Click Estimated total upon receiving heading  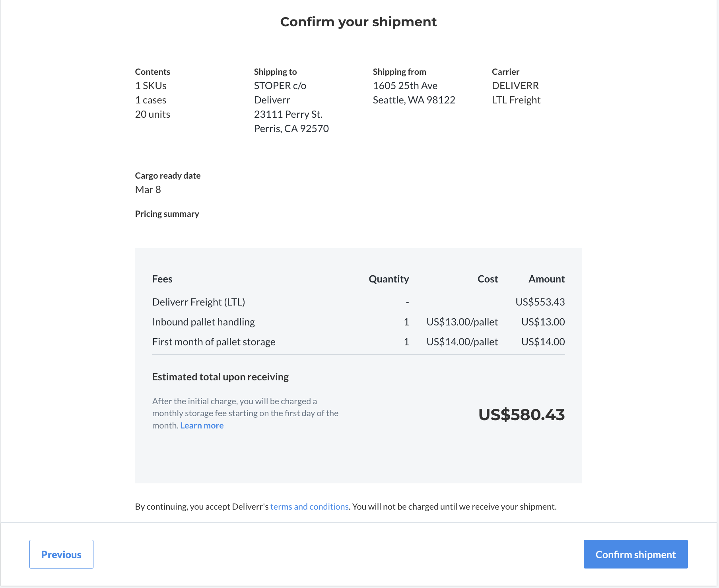pyautogui.click(x=220, y=377)
